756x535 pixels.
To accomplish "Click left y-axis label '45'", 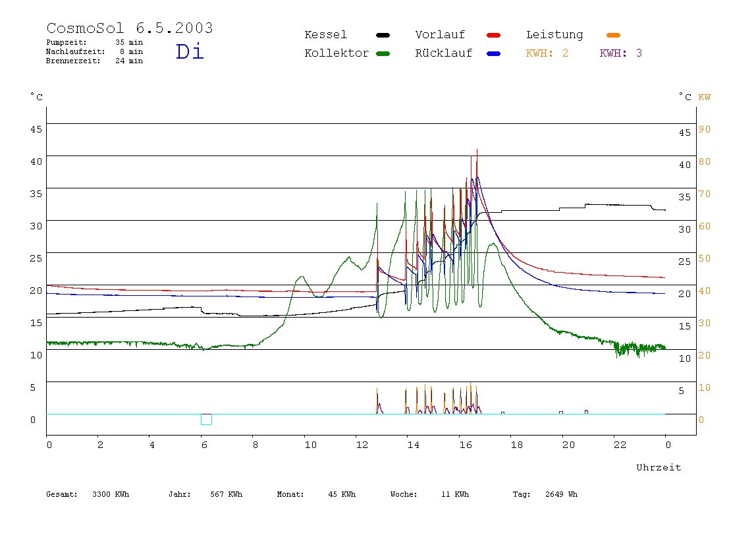I will tap(36, 129).
